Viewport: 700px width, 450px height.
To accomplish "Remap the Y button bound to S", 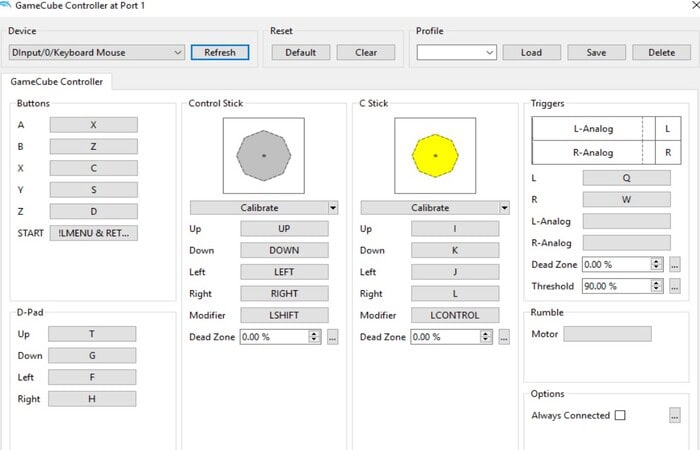I will [x=94, y=190].
